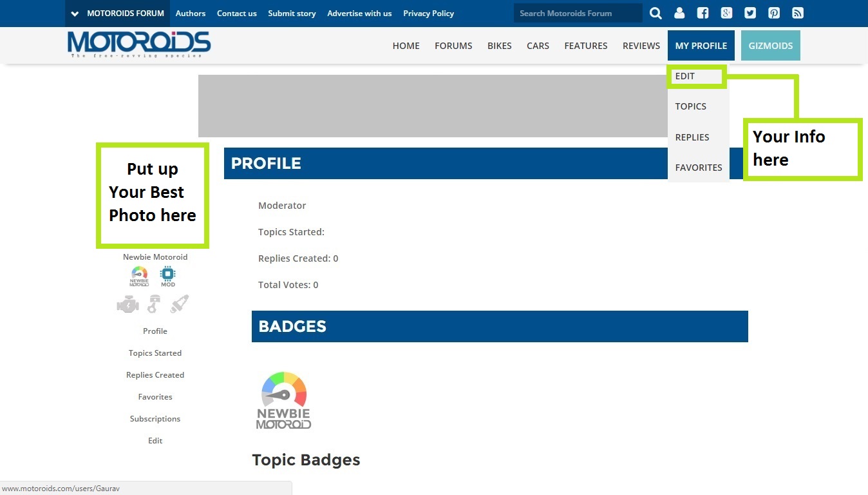868x495 pixels.
Task: Open the Pinterest icon link
Action: [x=774, y=14]
